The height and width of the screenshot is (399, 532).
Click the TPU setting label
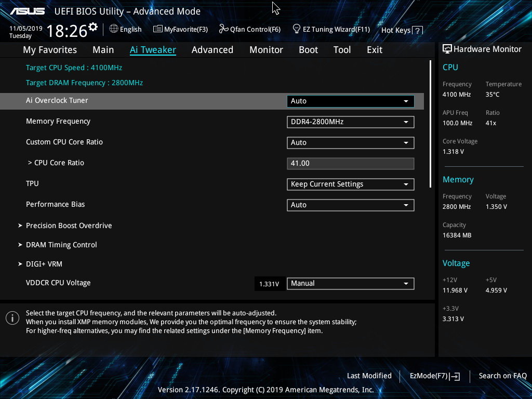[x=32, y=183]
